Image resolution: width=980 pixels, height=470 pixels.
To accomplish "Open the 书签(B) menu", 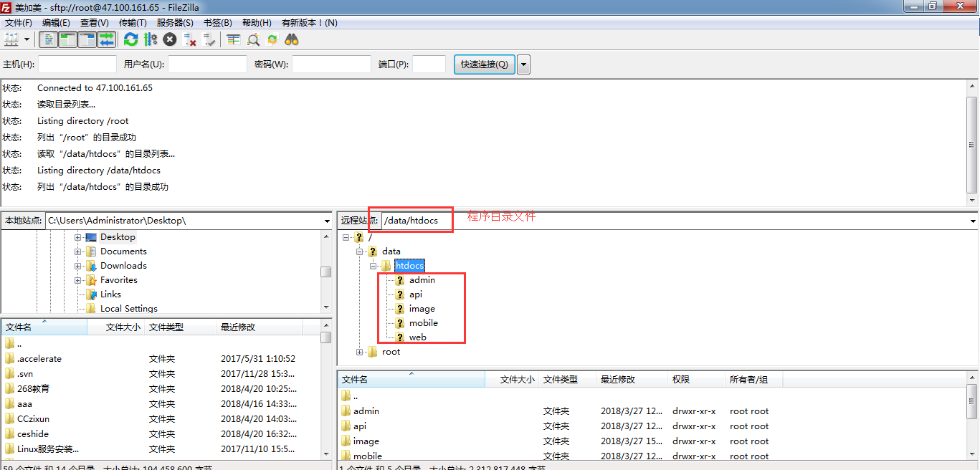I will tap(218, 23).
